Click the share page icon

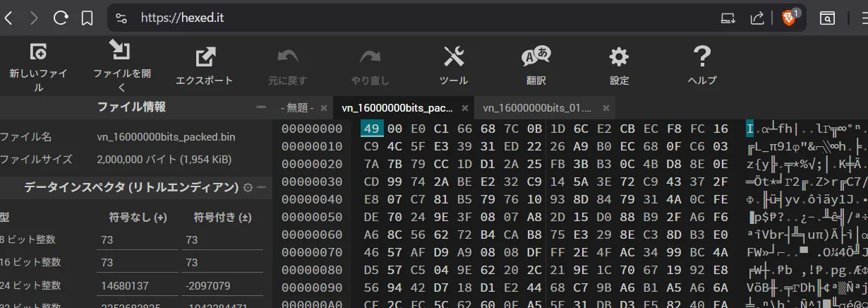tap(757, 18)
